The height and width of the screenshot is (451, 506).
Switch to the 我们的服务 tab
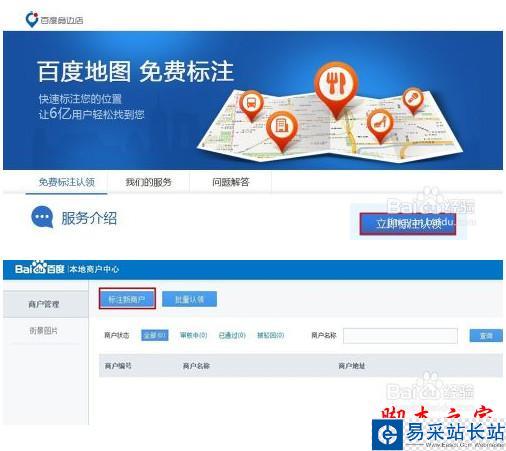pyautogui.click(x=148, y=182)
